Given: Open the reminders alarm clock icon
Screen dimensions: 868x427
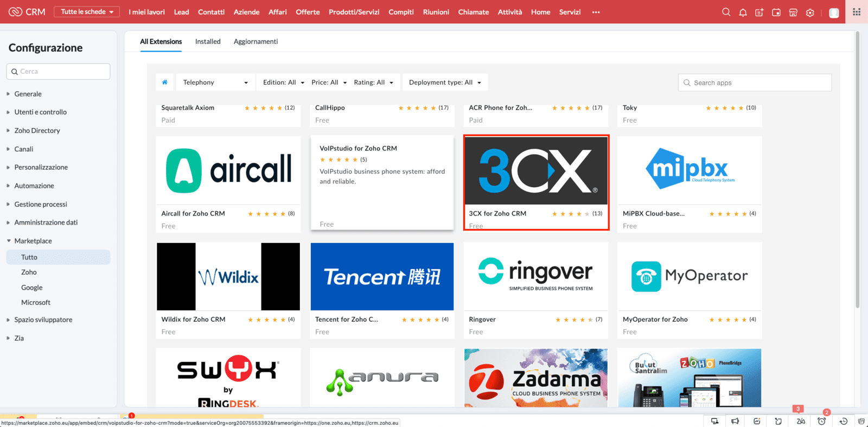Looking at the screenshot, I should coord(822,421).
